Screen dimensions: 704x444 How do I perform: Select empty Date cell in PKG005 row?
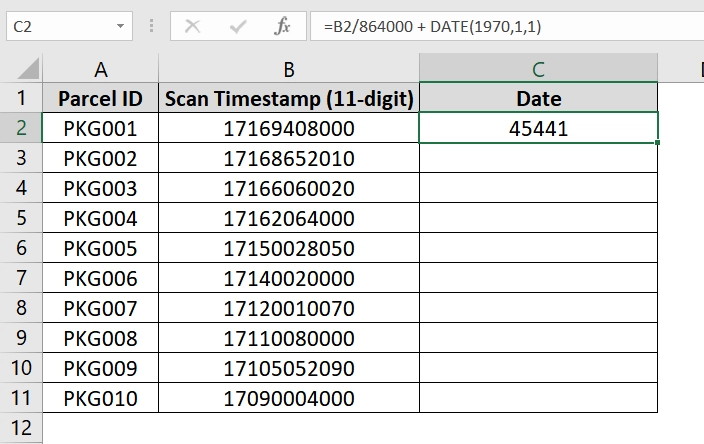click(538, 248)
